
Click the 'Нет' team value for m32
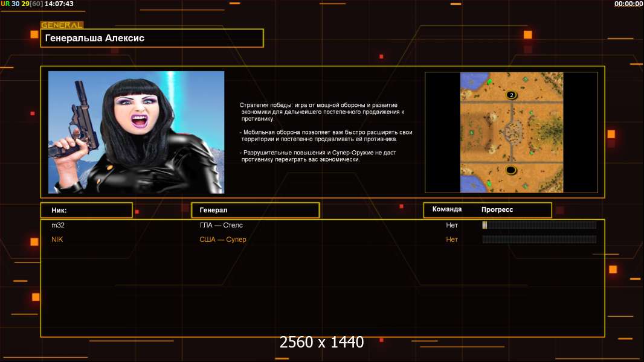[x=452, y=225]
